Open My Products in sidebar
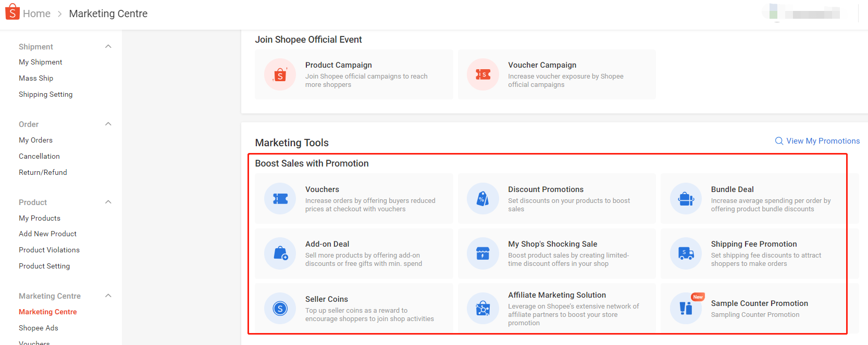This screenshot has height=345, width=868. [40, 218]
